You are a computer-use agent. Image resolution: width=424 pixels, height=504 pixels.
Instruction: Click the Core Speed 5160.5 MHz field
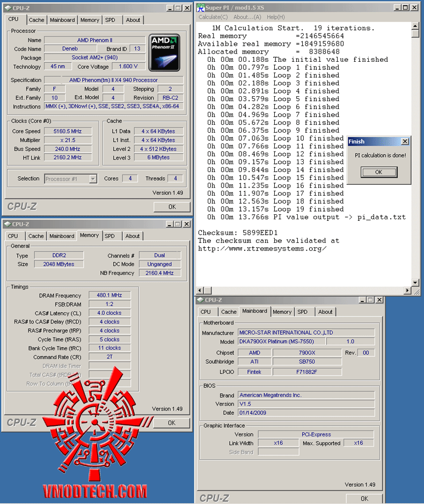click(x=68, y=131)
